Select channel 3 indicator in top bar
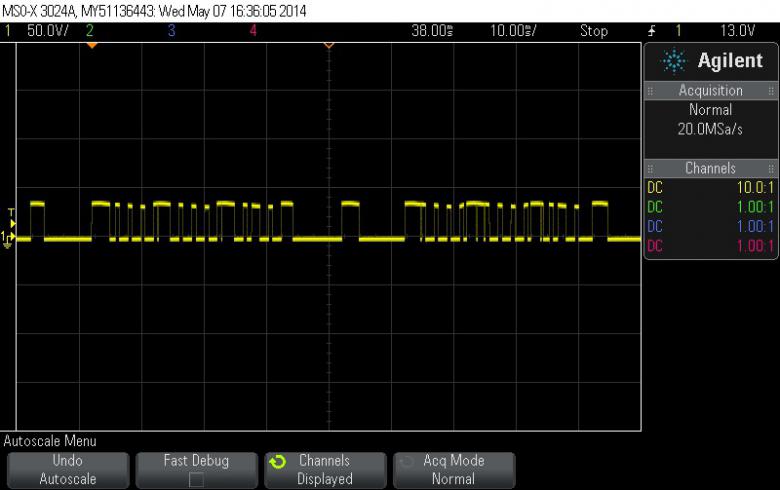The height and width of the screenshot is (490, 780). 171,31
